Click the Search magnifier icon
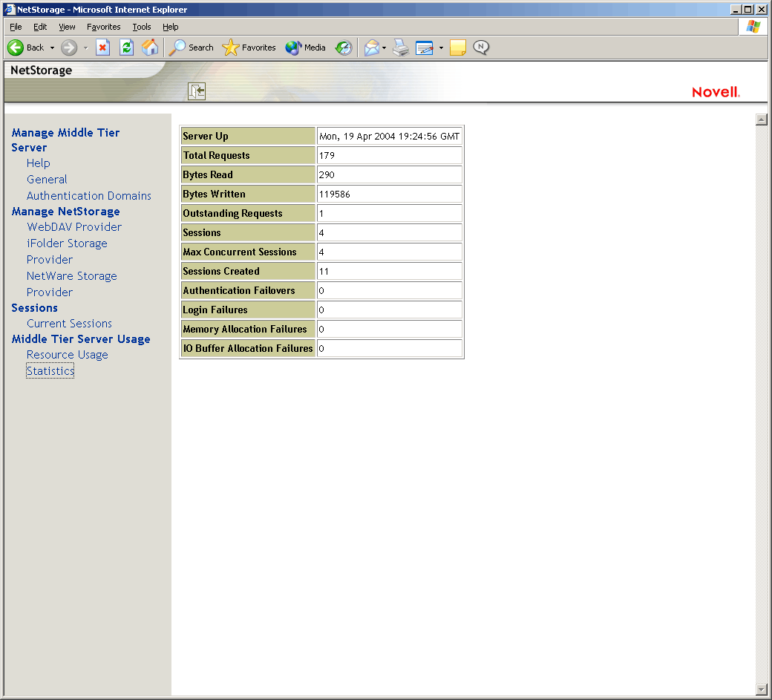The image size is (772, 700). coord(177,48)
